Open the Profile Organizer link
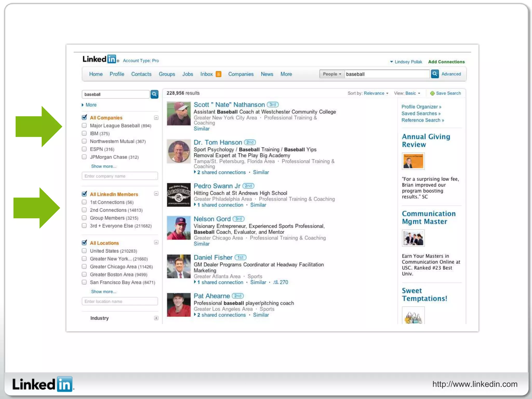This screenshot has height=399, width=532. [x=421, y=107]
